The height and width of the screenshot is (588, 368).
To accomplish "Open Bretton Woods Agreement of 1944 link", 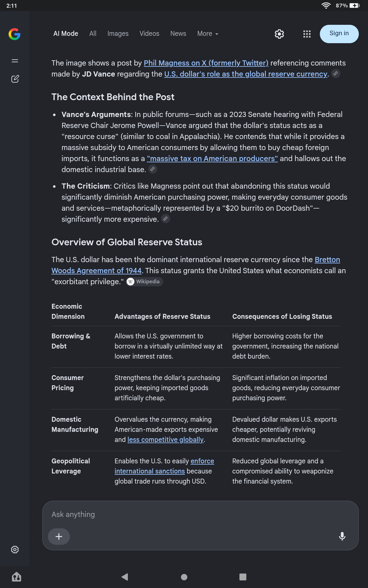I will (196, 265).
